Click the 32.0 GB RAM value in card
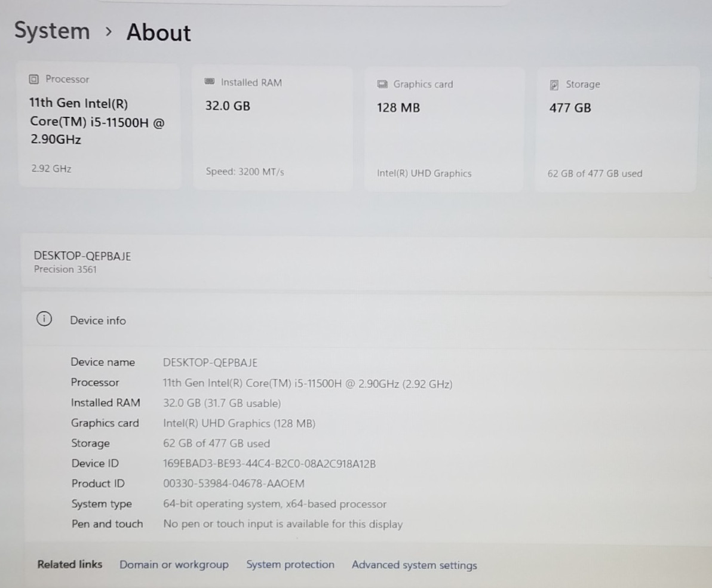The height and width of the screenshot is (588, 712). pyautogui.click(x=228, y=106)
